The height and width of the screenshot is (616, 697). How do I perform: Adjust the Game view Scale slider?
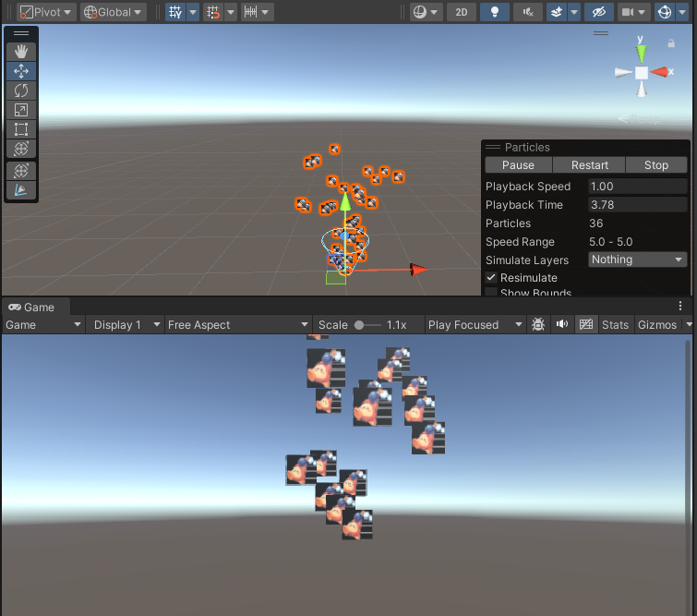[x=367, y=325]
